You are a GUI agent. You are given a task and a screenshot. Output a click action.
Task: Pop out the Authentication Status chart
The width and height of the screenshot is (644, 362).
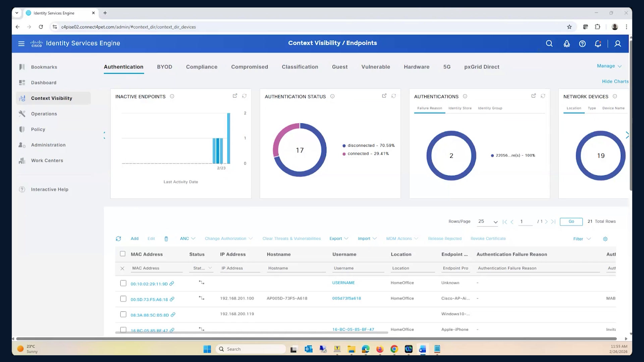(x=384, y=96)
